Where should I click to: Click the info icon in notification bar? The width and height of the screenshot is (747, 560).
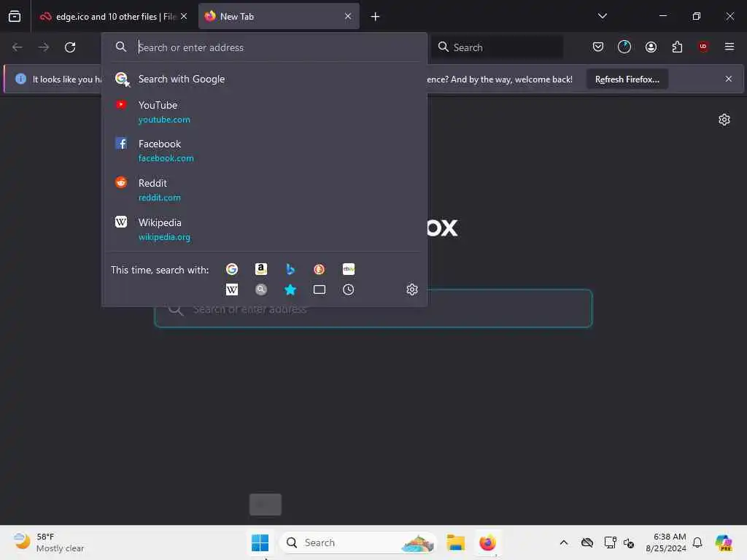(x=20, y=79)
